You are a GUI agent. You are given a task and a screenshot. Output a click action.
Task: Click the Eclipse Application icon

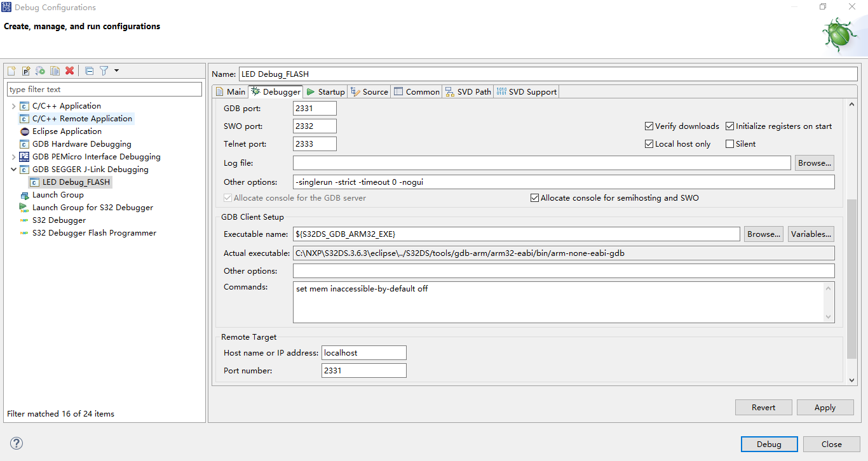click(24, 131)
